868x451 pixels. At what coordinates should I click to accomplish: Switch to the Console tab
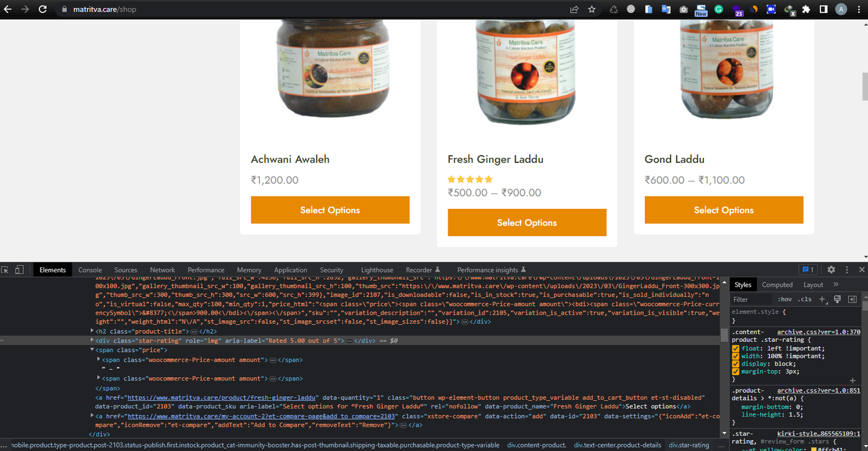click(90, 270)
